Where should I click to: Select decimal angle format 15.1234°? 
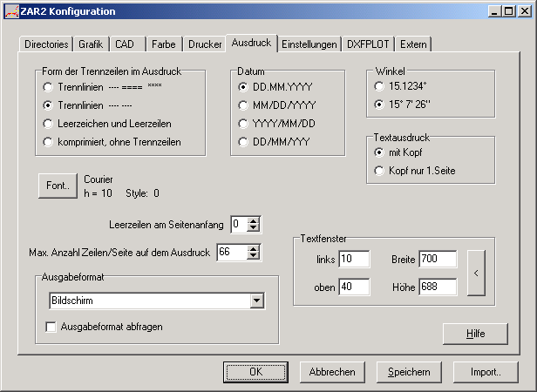pos(379,87)
